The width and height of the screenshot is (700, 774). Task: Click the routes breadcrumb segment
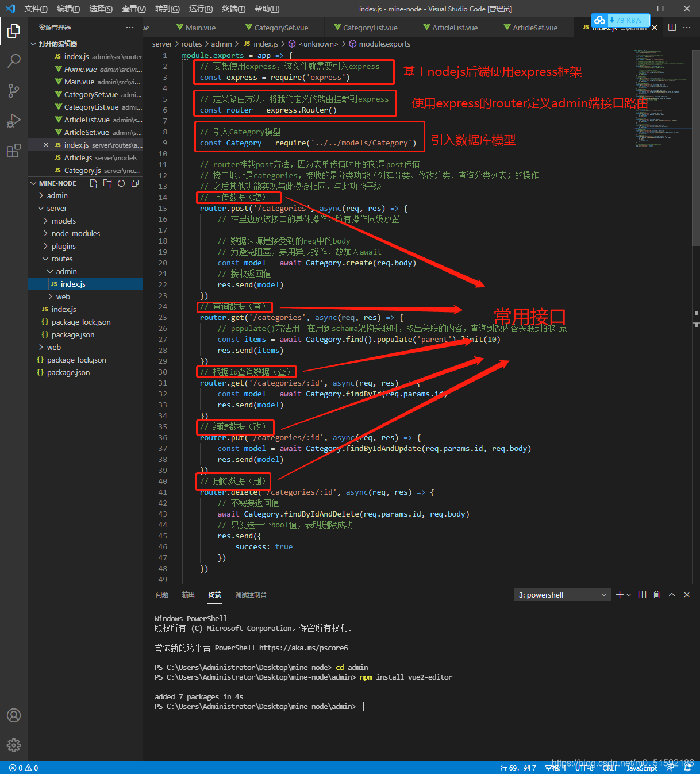pos(191,44)
